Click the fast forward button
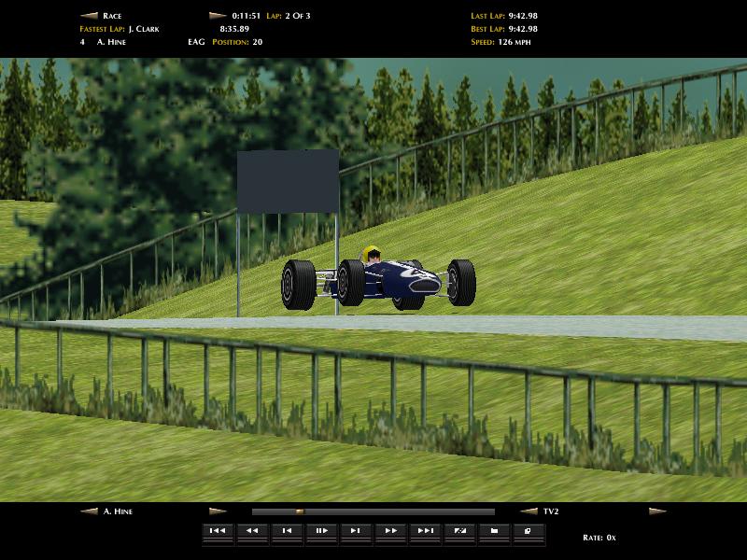This screenshot has width=747, height=560. pos(390,531)
